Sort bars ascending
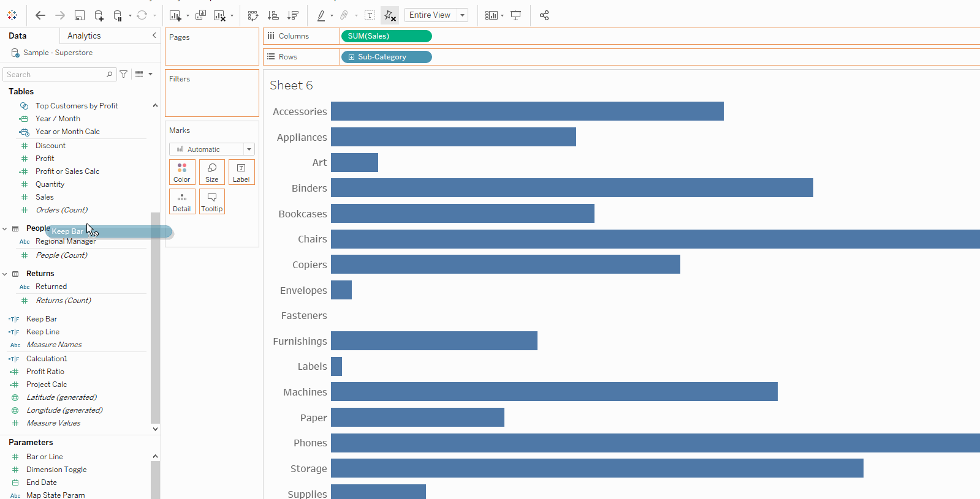980x499 pixels. (x=273, y=15)
